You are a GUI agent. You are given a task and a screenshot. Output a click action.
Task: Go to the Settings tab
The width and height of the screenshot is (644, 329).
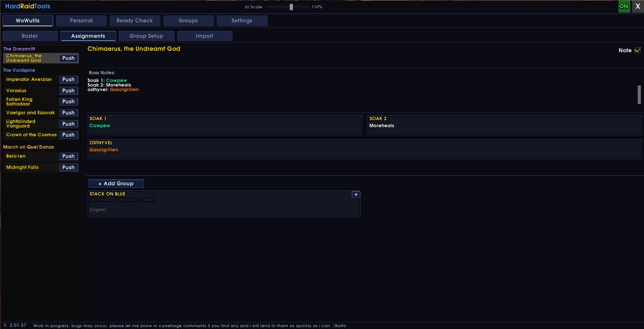(x=242, y=21)
